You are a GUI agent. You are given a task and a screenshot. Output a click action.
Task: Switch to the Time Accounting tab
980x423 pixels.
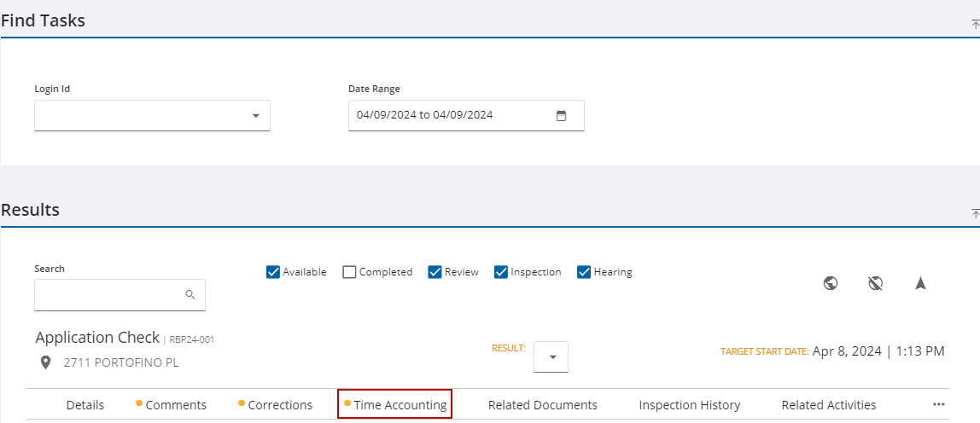click(395, 405)
